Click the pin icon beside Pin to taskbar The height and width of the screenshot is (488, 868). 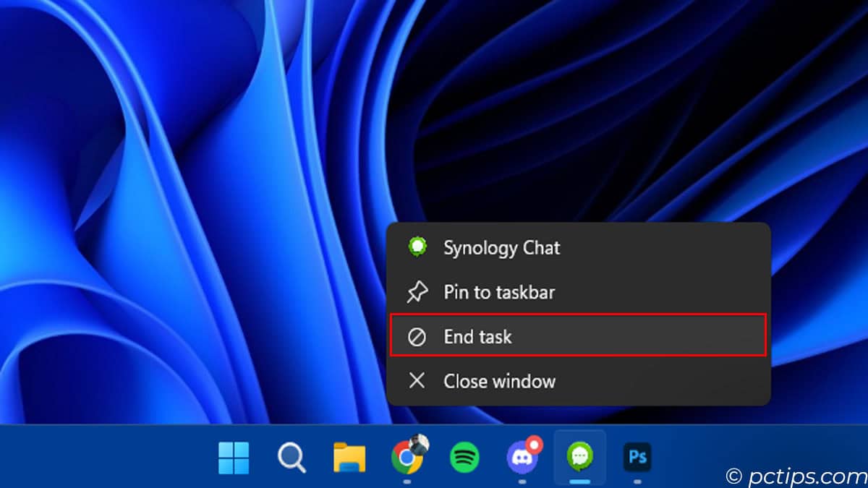pos(417,292)
